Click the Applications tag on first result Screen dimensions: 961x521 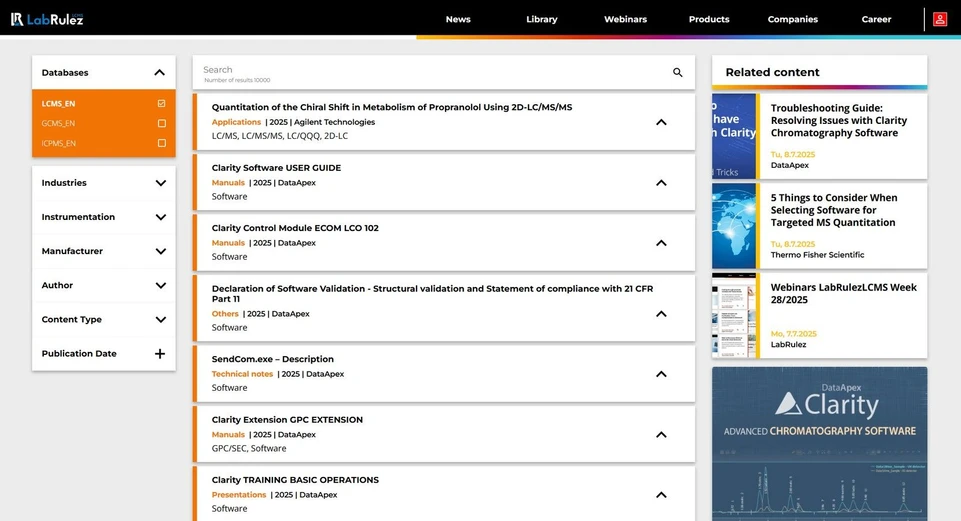coord(236,122)
